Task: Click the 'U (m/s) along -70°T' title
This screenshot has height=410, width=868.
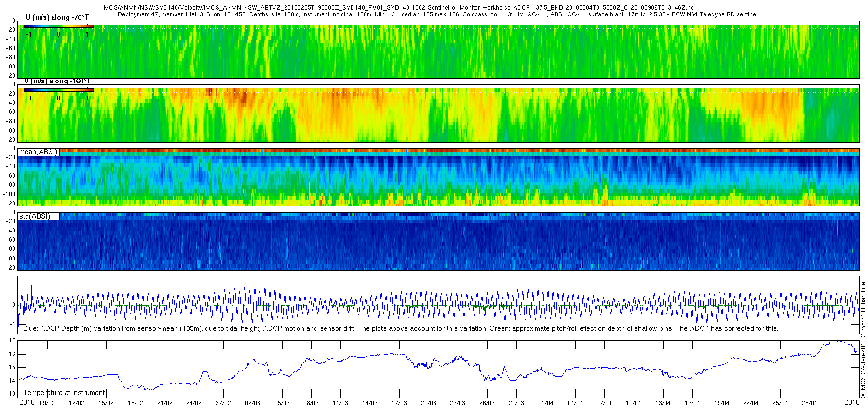Action: tap(57, 17)
